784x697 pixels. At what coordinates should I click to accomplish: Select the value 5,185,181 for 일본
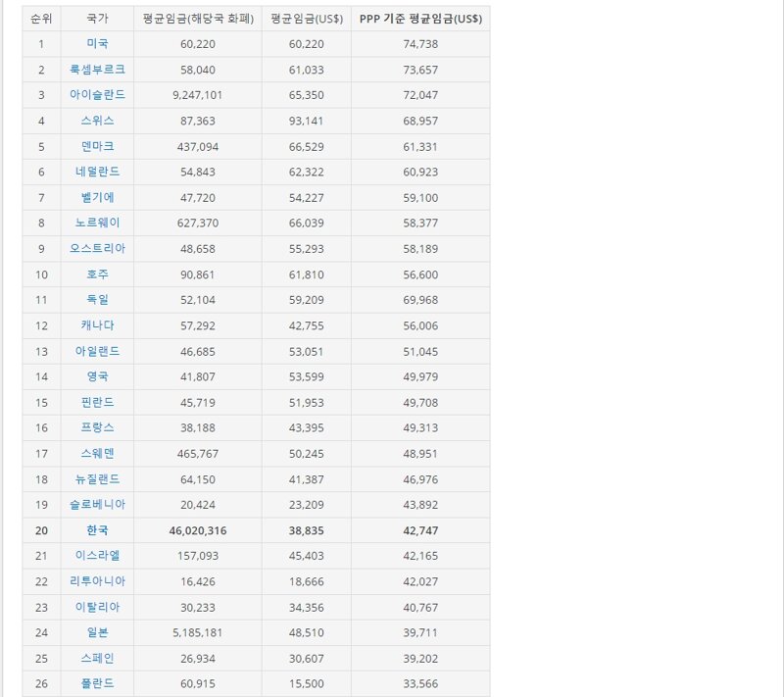point(198,633)
